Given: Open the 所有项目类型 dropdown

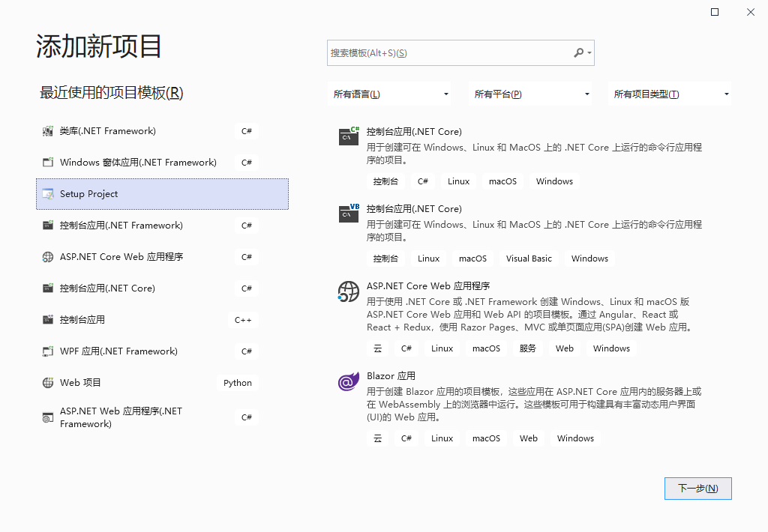Looking at the screenshot, I should point(670,94).
